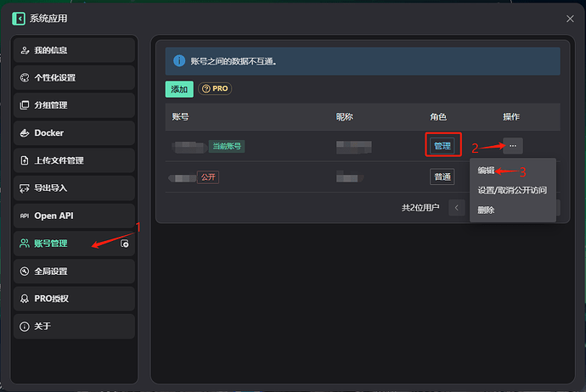The image size is (586, 392).
Task: Open PRO授权 page
Action: point(74,299)
